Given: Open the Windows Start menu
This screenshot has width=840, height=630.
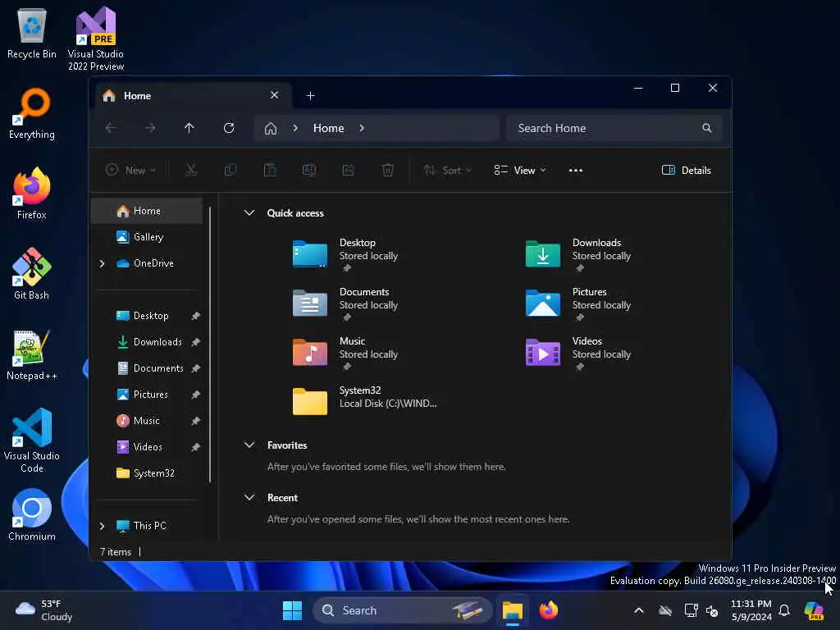Looking at the screenshot, I should pos(292,610).
